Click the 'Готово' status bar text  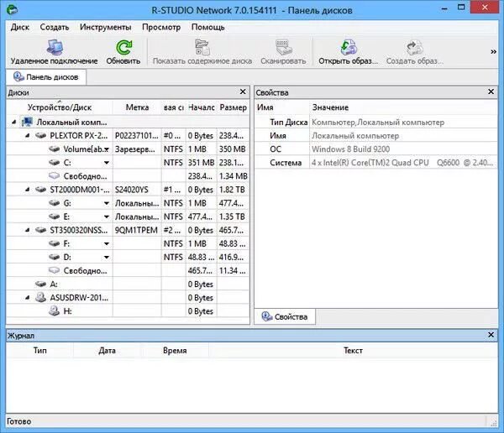[19, 421]
